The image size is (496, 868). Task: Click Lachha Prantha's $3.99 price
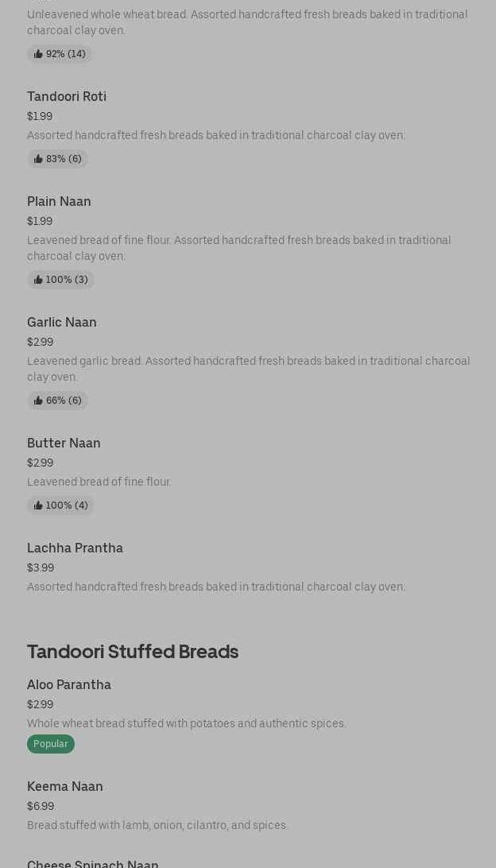[41, 568]
